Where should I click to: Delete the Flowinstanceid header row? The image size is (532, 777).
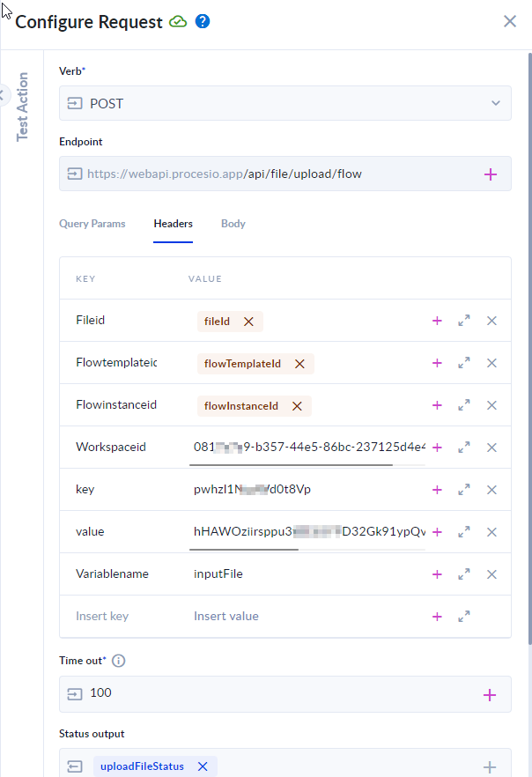[x=491, y=405]
